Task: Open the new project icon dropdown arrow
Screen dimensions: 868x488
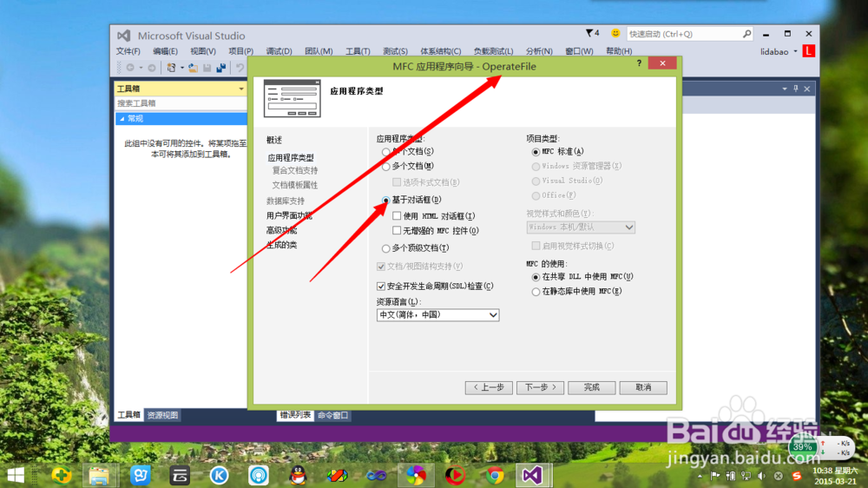Action: pyautogui.click(x=181, y=68)
